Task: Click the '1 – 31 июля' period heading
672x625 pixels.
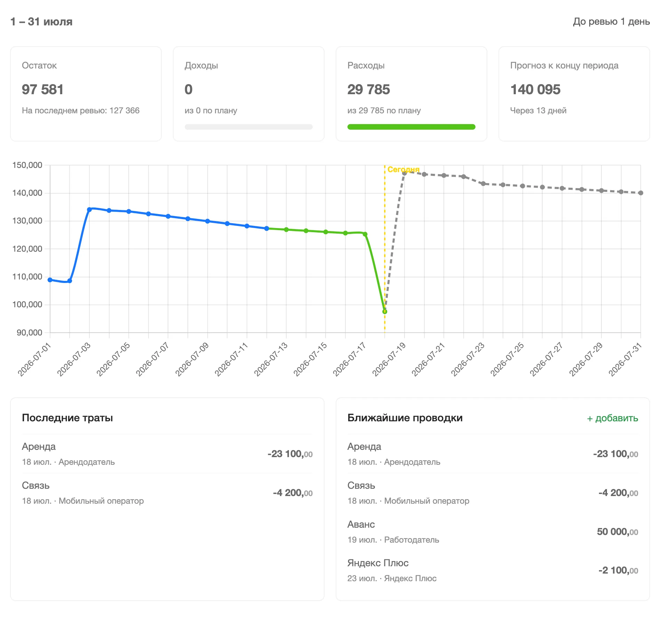Action: (41, 22)
